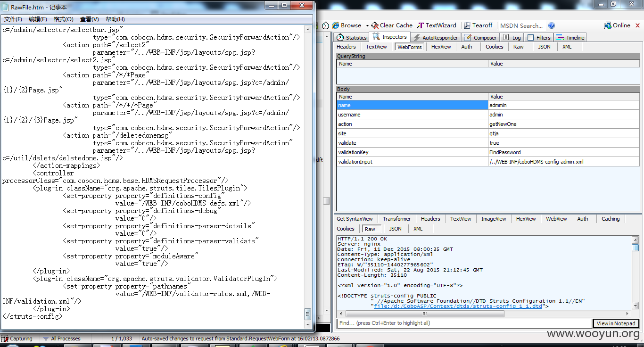Select the request Raw inspector tab
Screen dimensions: 644x347
tap(519, 47)
